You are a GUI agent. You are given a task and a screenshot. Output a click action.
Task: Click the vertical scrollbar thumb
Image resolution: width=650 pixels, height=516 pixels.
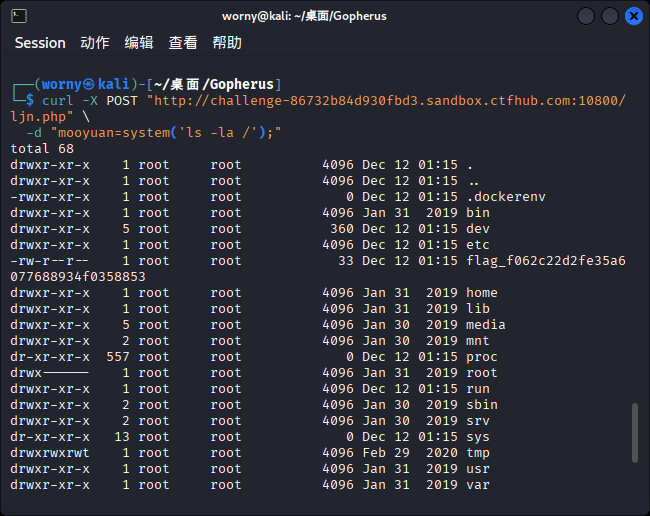pos(635,433)
